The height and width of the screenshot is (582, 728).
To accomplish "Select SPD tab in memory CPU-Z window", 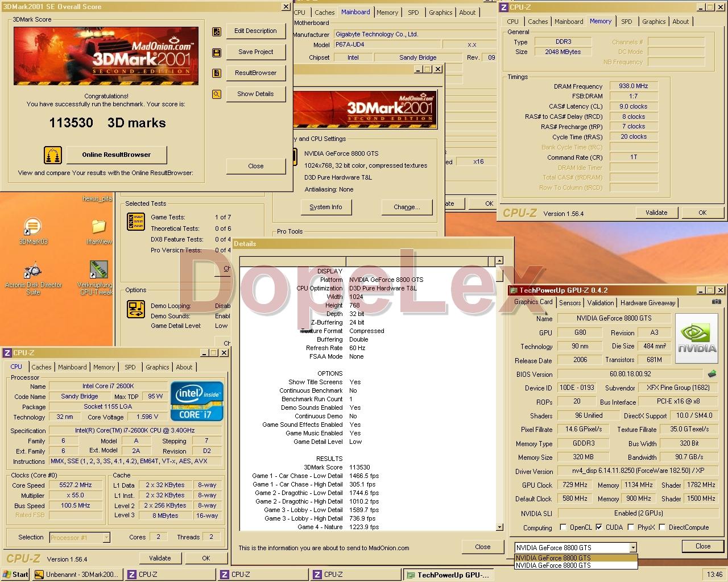I will tap(626, 22).
